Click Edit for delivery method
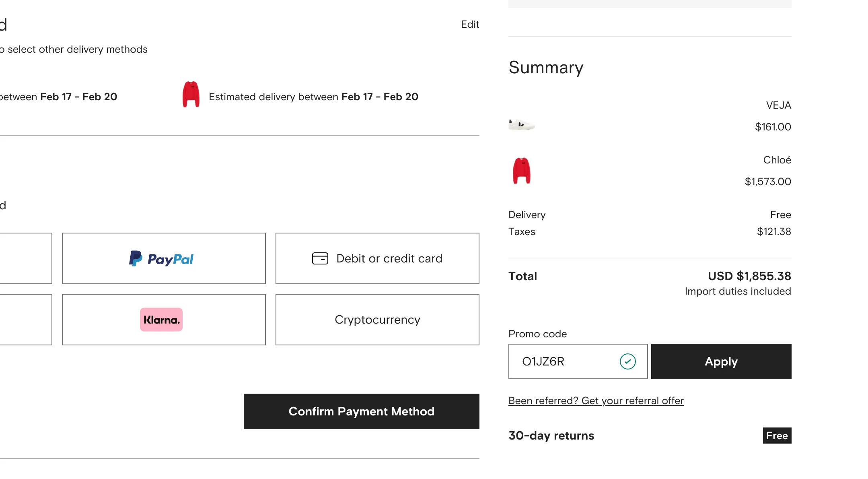This screenshot has width=868, height=479. 470,25
